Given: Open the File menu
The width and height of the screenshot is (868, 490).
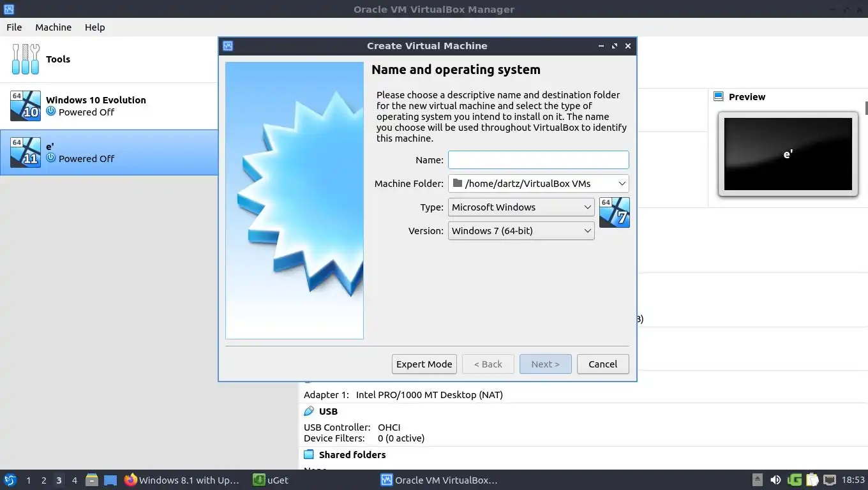Looking at the screenshot, I should coord(14,27).
